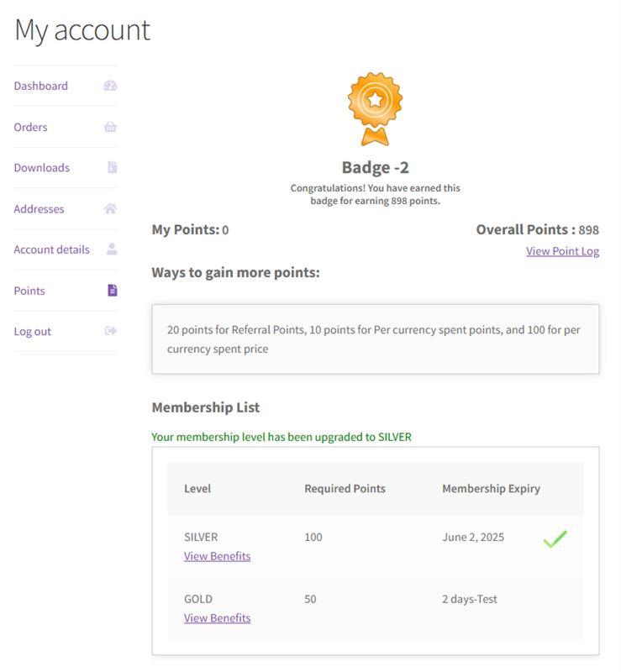The image size is (621, 672).
Task: Click the Points document icon
Action: (112, 291)
